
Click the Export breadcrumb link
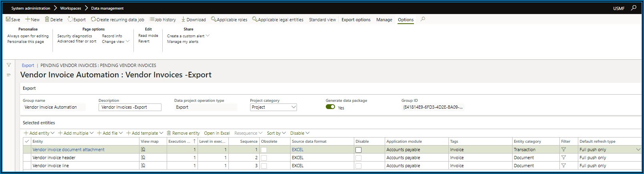click(x=28, y=65)
